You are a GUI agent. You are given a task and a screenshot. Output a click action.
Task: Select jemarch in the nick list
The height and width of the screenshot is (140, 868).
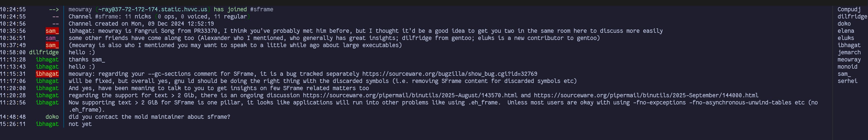point(849,52)
